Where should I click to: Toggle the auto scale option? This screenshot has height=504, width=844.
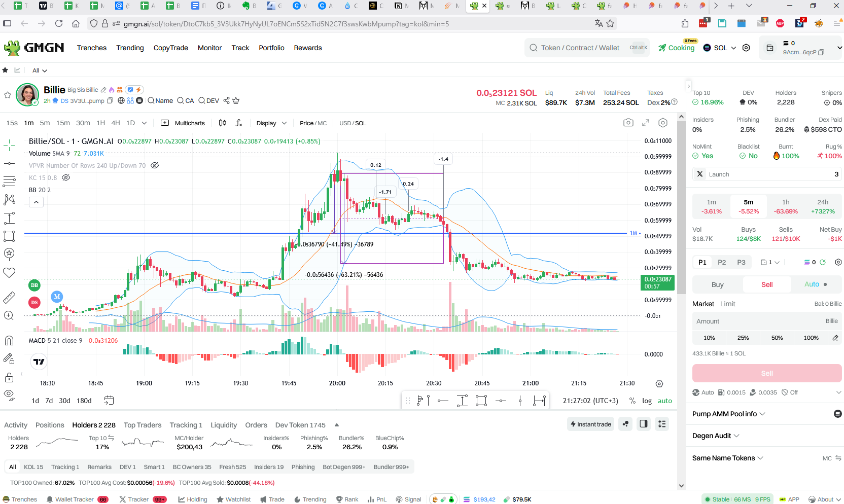(x=664, y=401)
